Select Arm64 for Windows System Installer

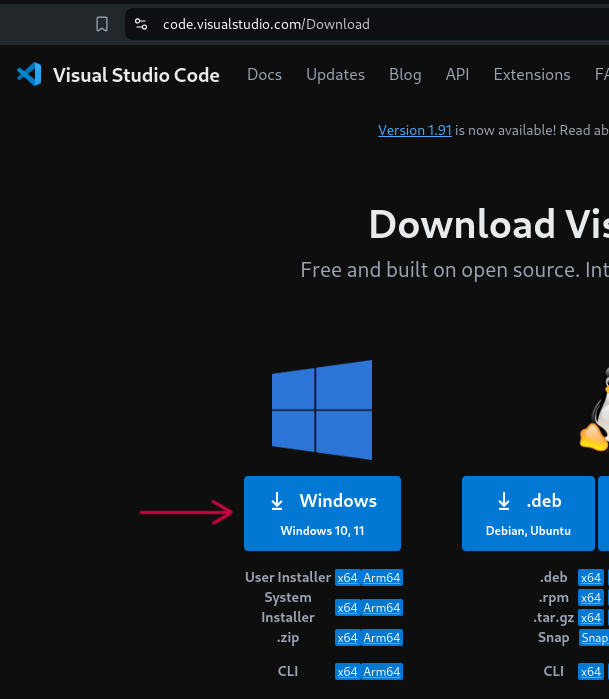[x=382, y=608]
